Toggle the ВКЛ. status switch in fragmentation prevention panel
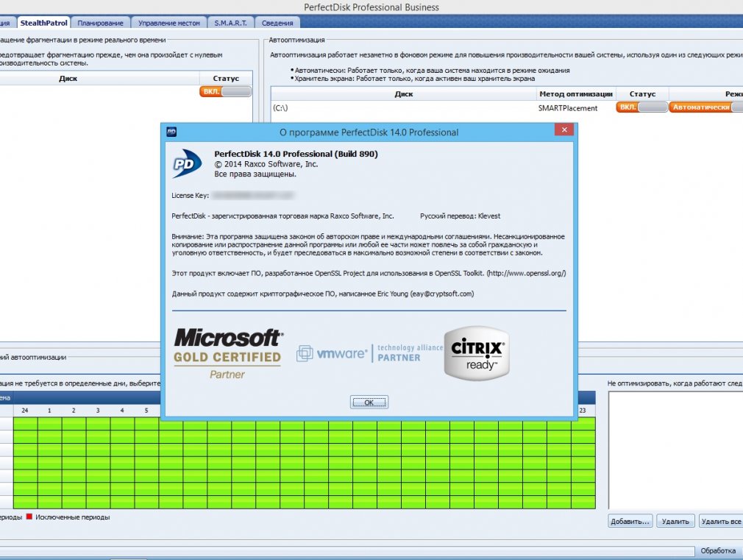The height and width of the screenshot is (560, 743). [226, 91]
